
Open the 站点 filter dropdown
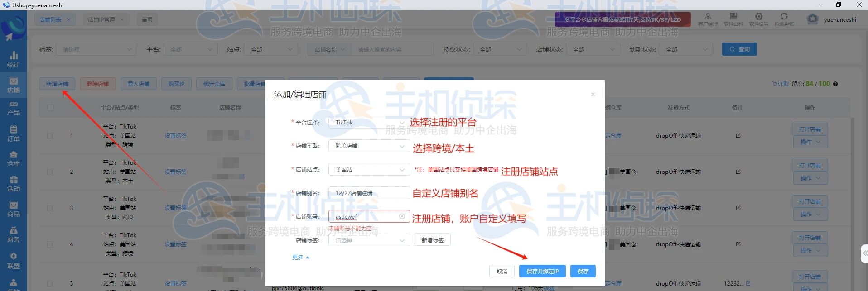click(x=271, y=49)
